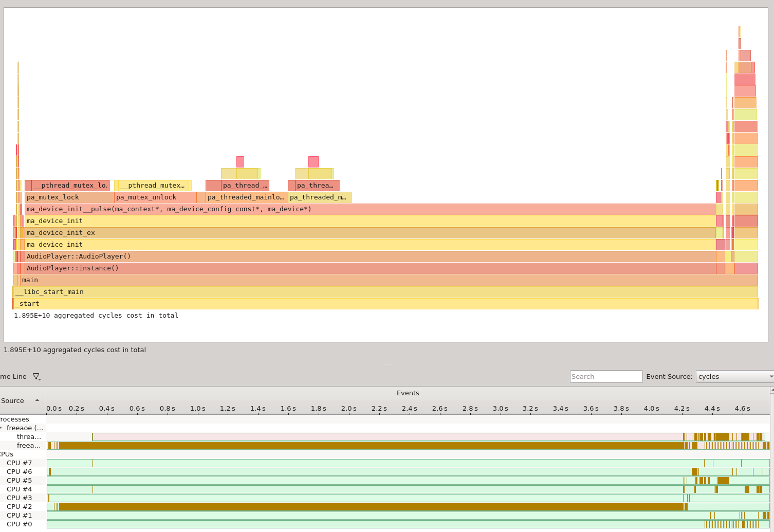Open the filter icon's dropdown arrow

pyautogui.click(x=40, y=380)
